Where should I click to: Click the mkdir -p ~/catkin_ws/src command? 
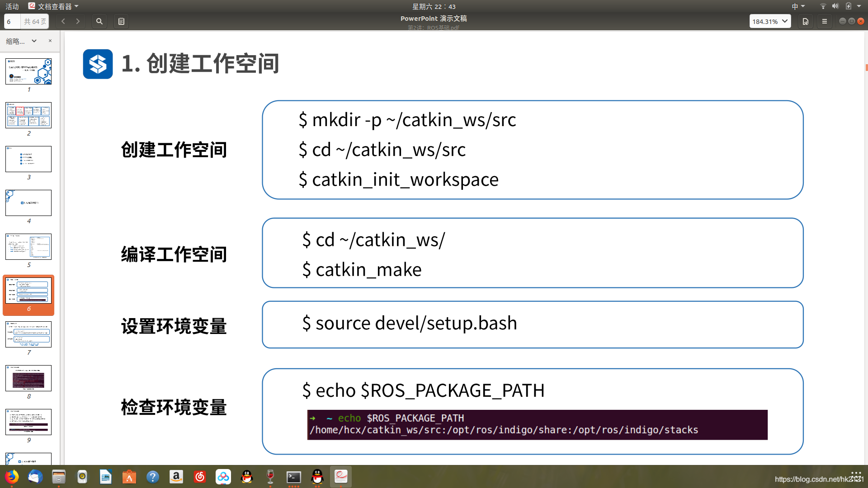pos(407,120)
